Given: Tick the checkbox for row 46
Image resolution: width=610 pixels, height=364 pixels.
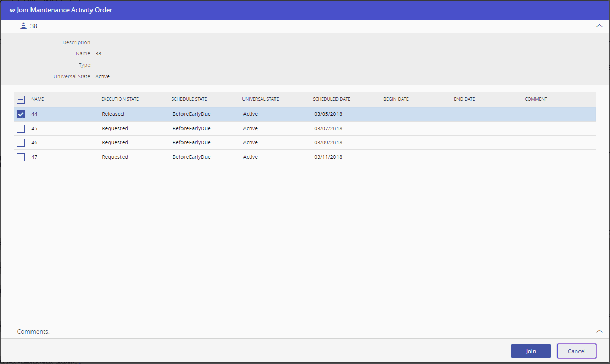Looking at the screenshot, I should 21,143.
